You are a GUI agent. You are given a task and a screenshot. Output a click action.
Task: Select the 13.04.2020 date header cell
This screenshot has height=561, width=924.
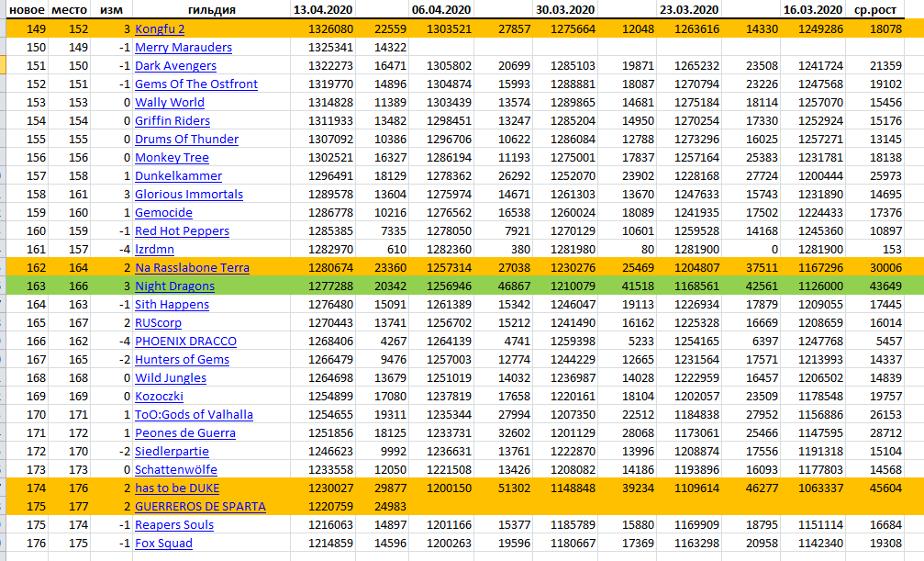(x=323, y=9)
